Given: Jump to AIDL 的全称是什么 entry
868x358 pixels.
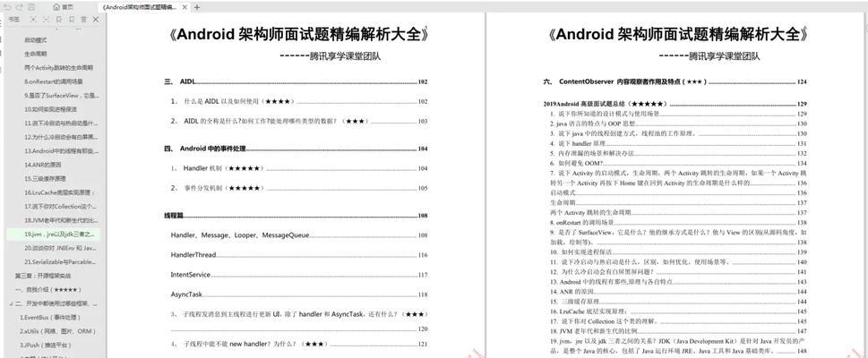Looking at the screenshot, I should (x=299, y=121).
